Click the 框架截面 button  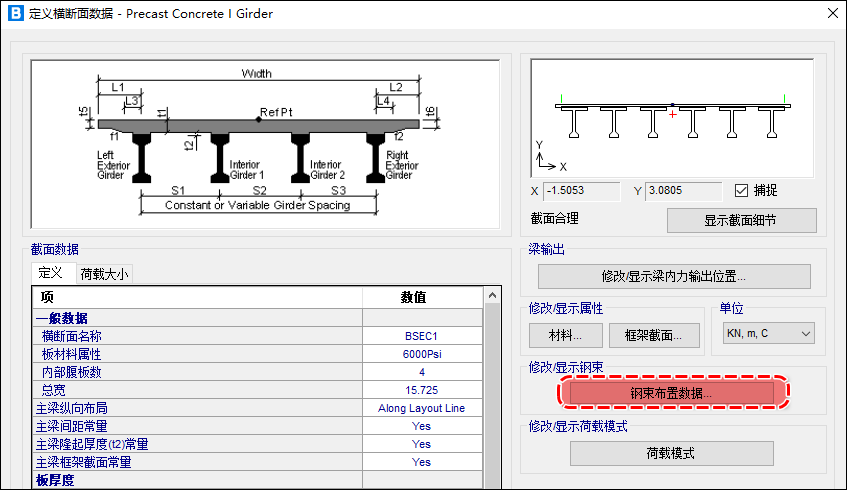[653, 335]
